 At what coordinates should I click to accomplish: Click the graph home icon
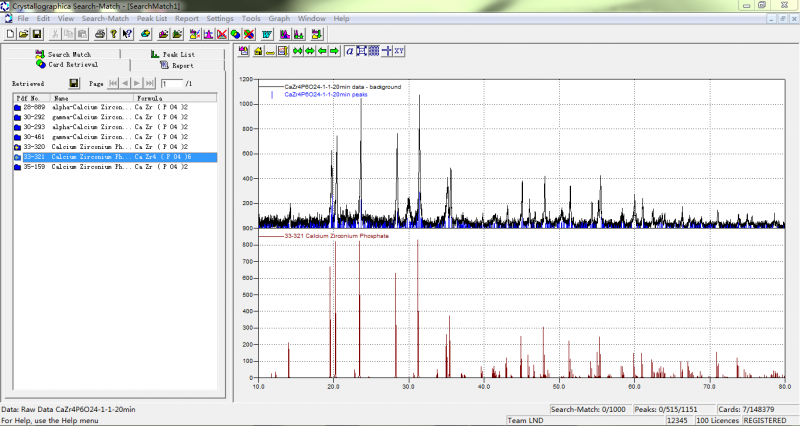[258, 51]
